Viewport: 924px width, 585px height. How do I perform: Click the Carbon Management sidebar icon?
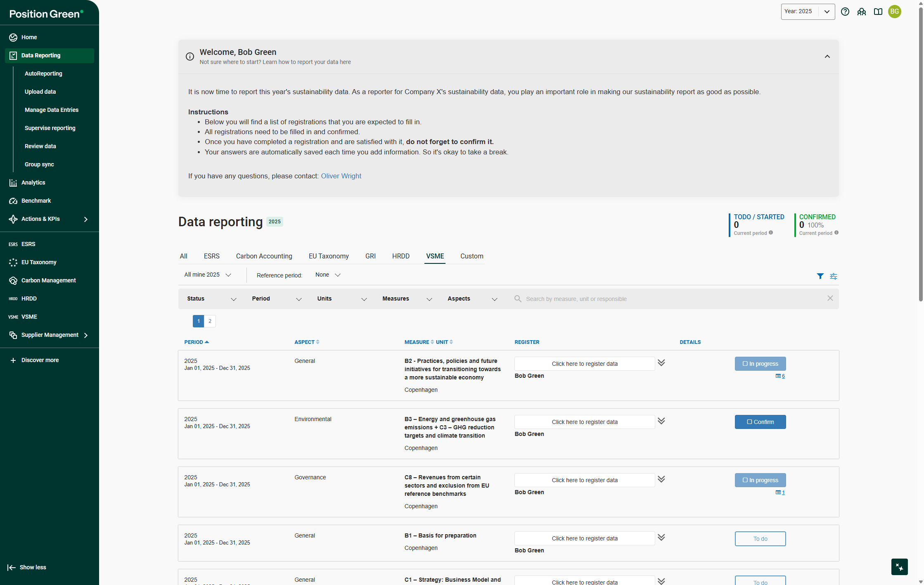click(13, 280)
